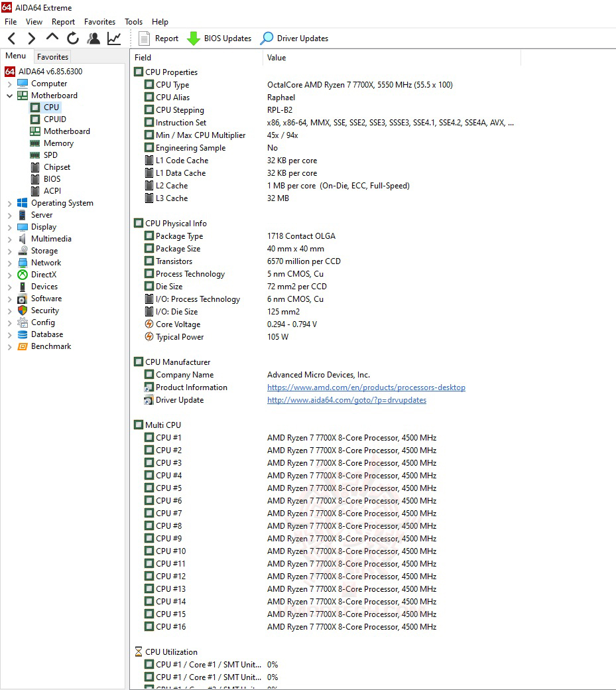Viewport: 616px width, 690px height.
Task: Click the Display monitor icon
Action: [23, 227]
